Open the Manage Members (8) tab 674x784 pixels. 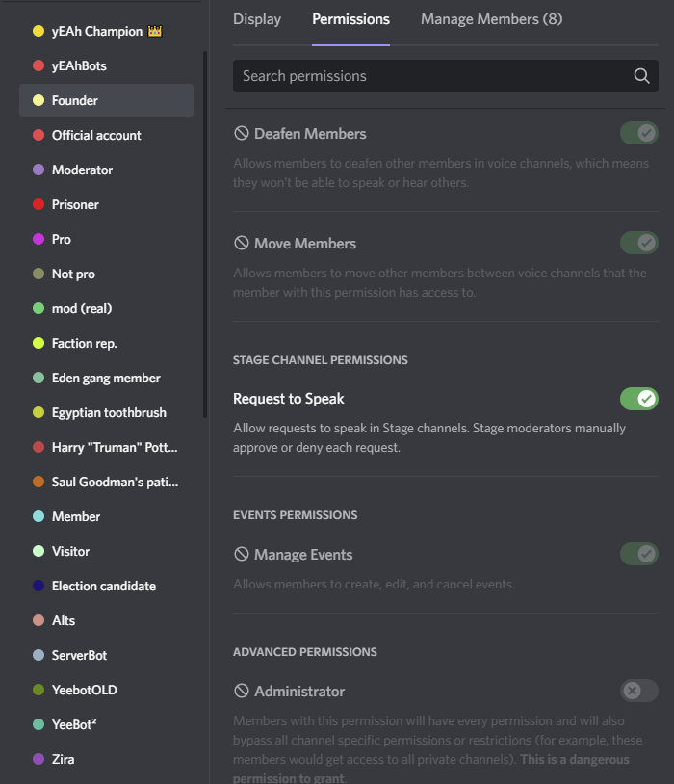(x=491, y=19)
